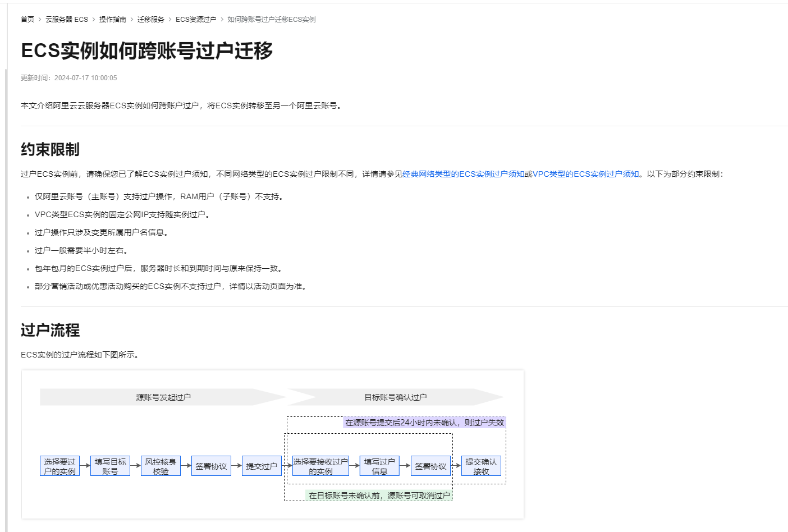Image resolution: width=788 pixels, height=532 pixels.
Task: Open link 经典网络类型的ECS实例过户须知
Action: (x=464, y=174)
